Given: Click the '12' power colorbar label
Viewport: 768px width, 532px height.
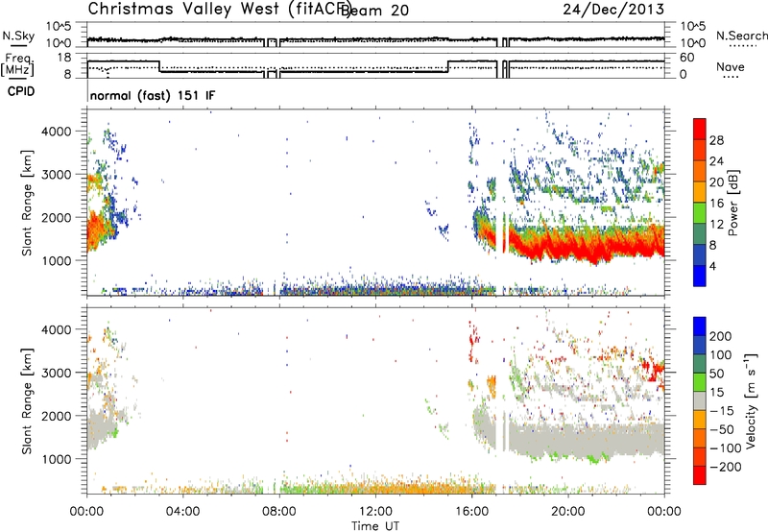Looking at the screenshot, I should pos(716,225).
